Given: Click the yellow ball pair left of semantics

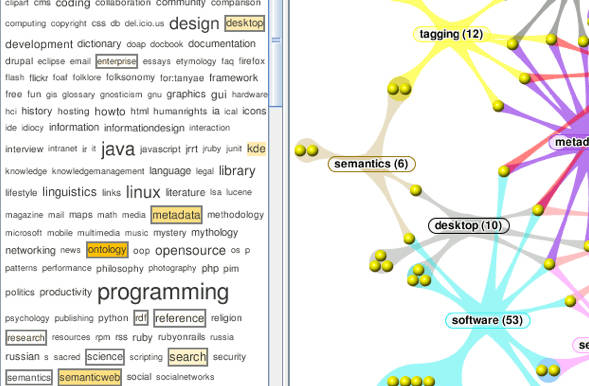Looking at the screenshot, I should tap(306, 151).
